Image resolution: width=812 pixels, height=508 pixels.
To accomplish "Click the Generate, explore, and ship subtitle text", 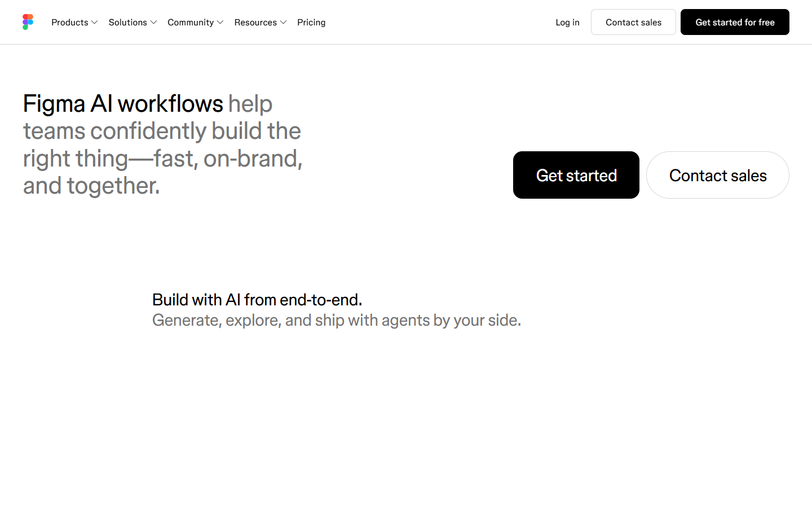I will click(x=337, y=320).
